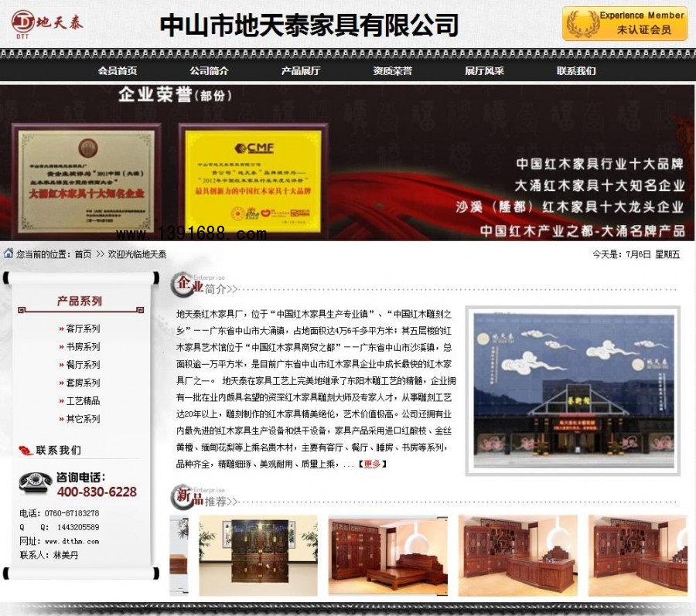Click the DTT 地天泰 logo
The image size is (696, 616).
[x=47, y=22]
